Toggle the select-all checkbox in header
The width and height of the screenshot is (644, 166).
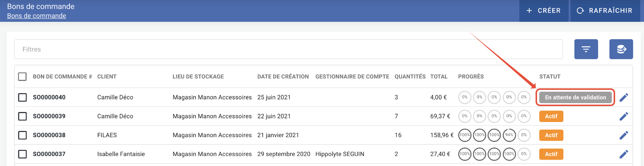click(x=23, y=77)
